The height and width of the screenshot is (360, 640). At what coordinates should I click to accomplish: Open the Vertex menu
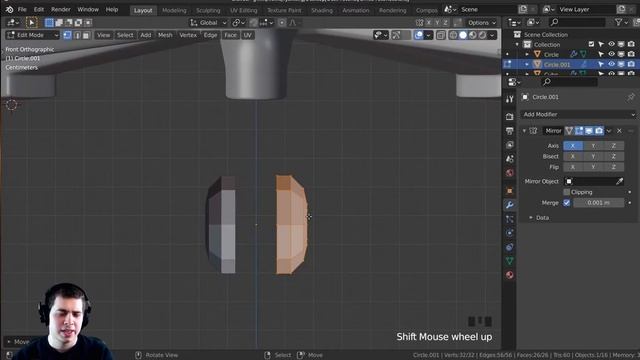[188, 36]
